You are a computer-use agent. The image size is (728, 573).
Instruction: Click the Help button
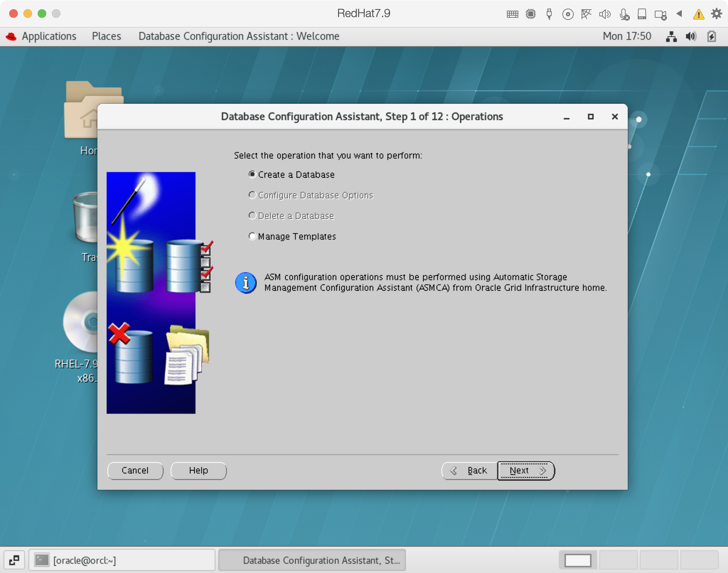(x=198, y=471)
